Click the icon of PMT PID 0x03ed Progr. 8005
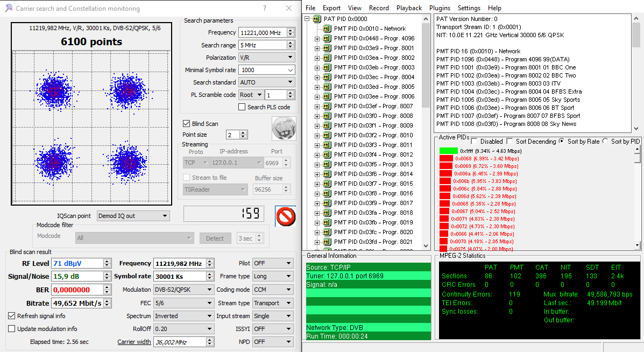This screenshot has width=644, height=352. 327,87
